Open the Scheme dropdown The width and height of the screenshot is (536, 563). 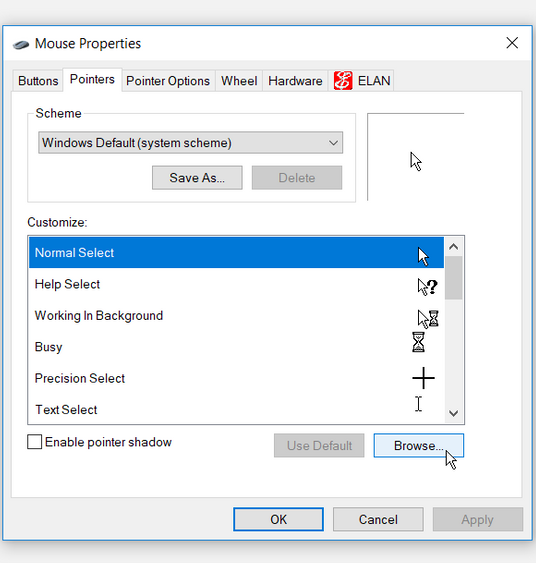point(191,143)
